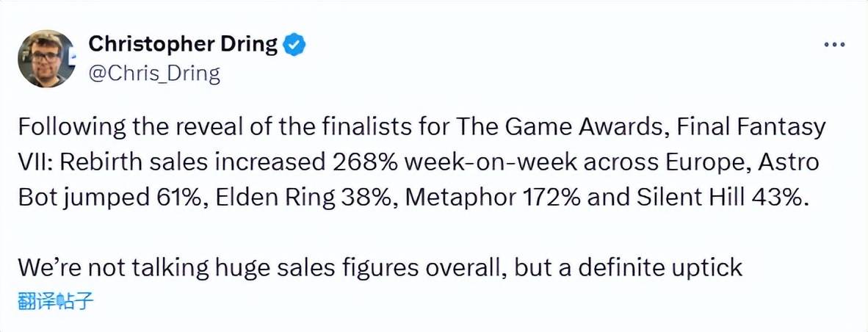Open Christopher Dring's profile avatar
Screen dimensions: 868x332
(x=46, y=59)
